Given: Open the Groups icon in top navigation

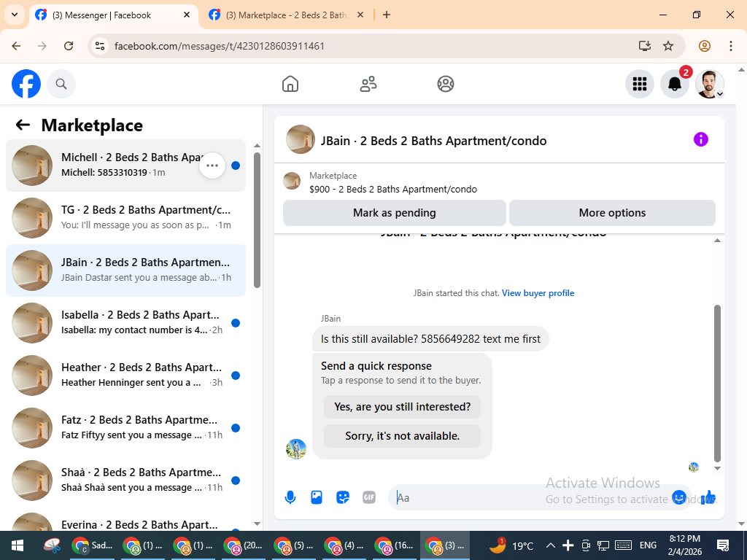Looking at the screenshot, I should (x=446, y=84).
